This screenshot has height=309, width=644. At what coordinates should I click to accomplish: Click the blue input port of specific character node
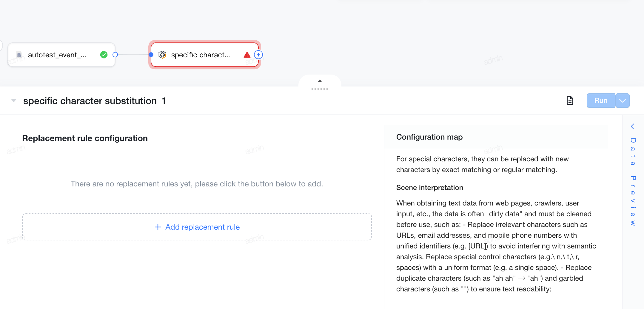[151, 55]
